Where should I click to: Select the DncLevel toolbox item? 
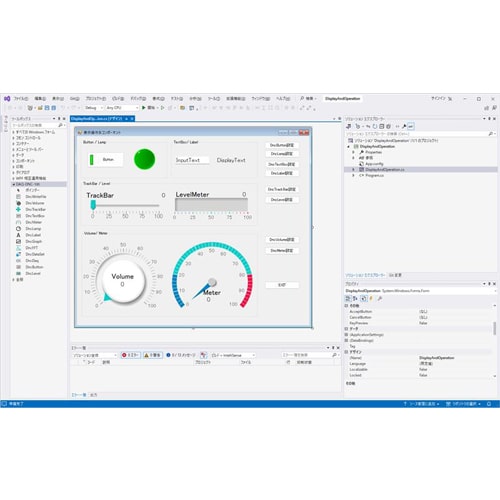[x=33, y=273]
